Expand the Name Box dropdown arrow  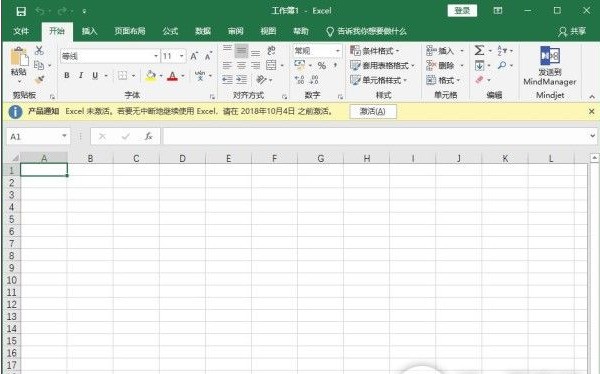point(64,136)
